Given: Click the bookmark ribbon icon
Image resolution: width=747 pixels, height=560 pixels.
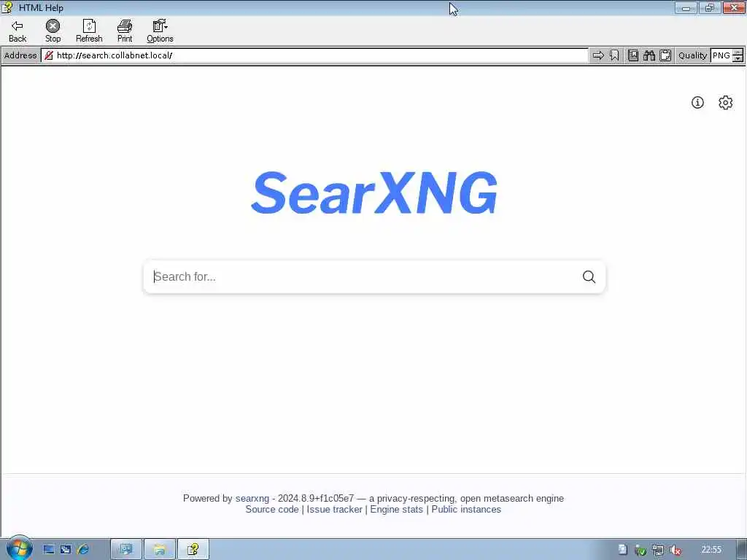Looking at the screenshot, I should 614,55.
